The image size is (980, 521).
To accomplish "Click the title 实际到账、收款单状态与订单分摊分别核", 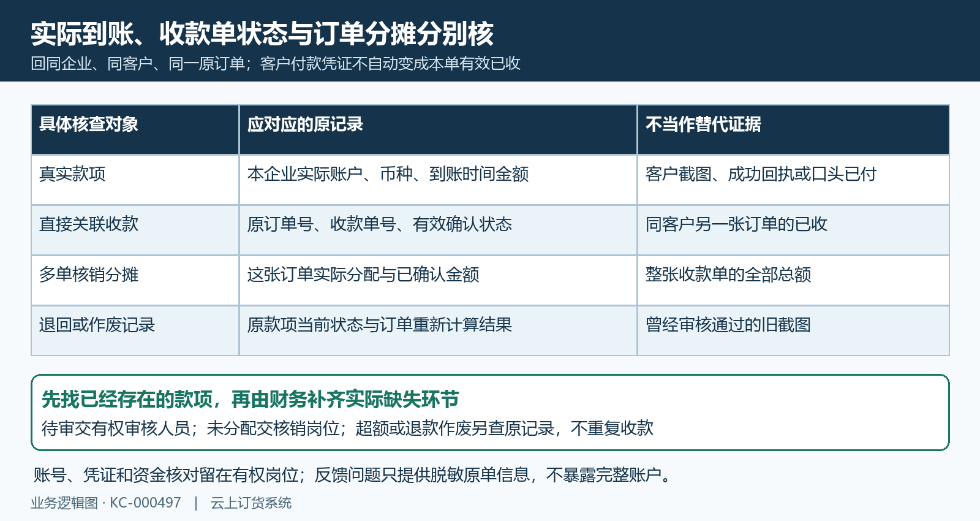I will pyautogui.click(x=262, y=34).
